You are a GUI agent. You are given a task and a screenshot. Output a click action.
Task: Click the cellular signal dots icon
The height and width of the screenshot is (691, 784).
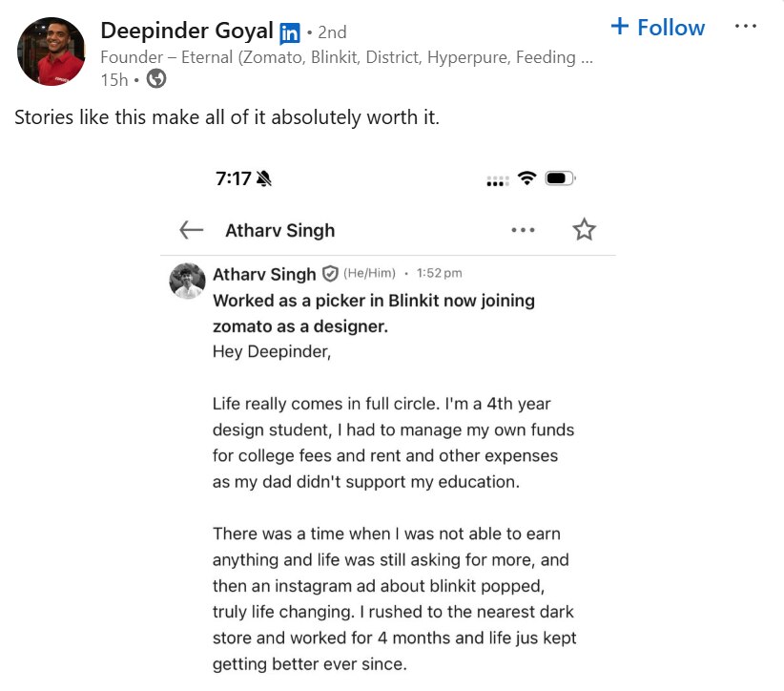[497, 181]
